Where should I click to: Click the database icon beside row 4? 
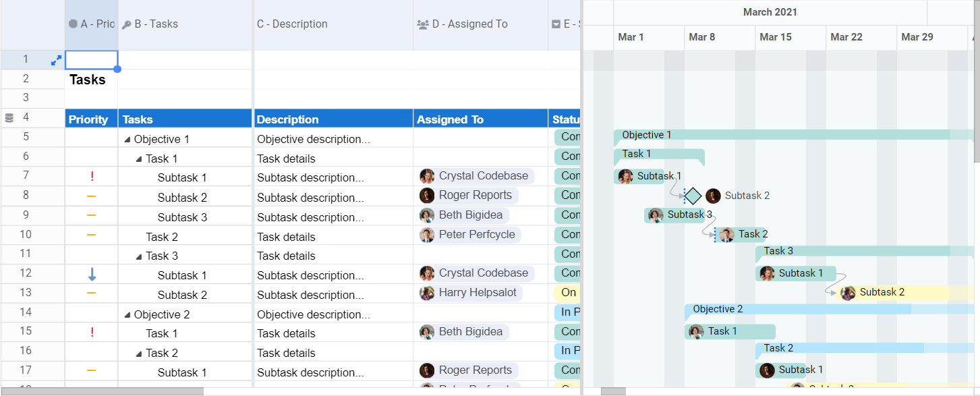9,118
